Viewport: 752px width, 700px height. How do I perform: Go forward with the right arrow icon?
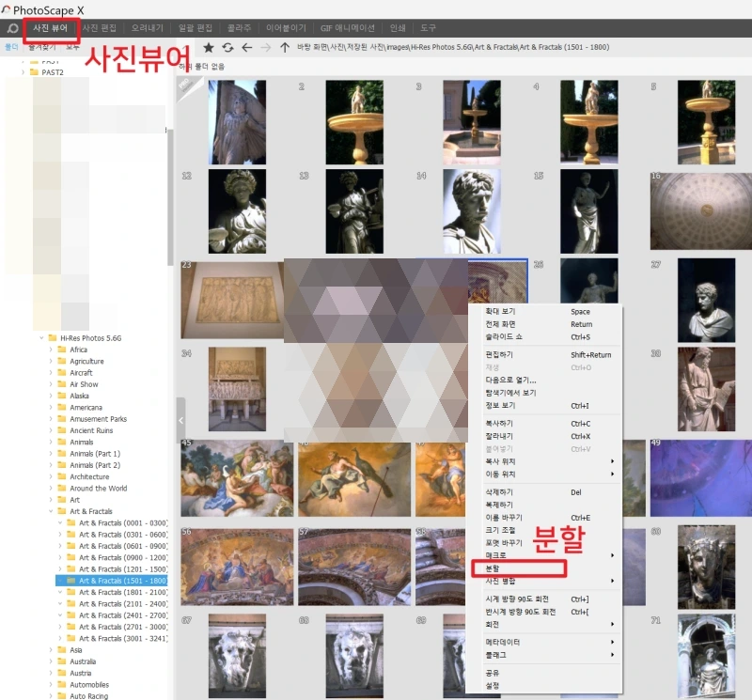(x=266, y=48)
